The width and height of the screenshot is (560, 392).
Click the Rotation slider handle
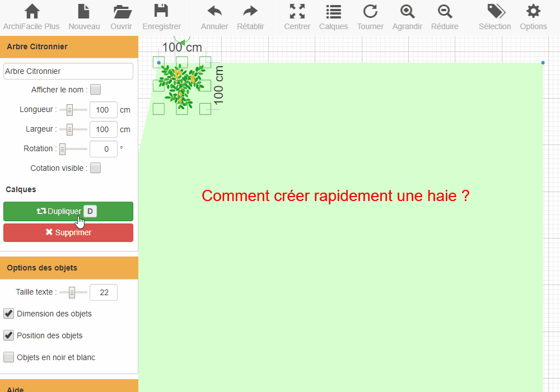tap(63, 149)
